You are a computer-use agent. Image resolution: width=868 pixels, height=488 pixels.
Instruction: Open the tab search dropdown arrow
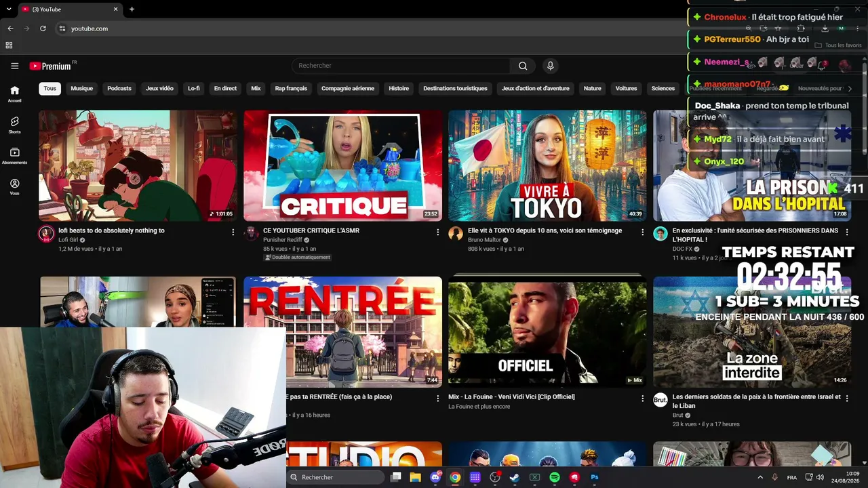pos(9,9)
